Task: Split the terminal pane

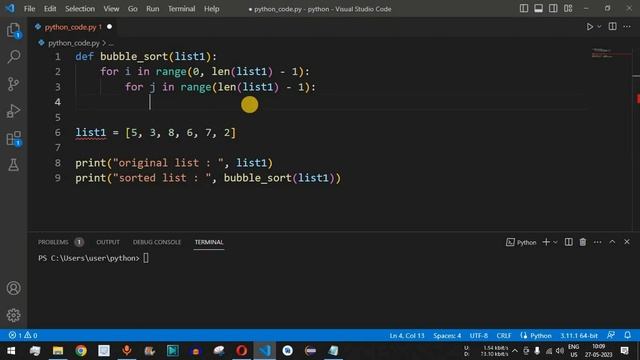Action: pyautogui.click(x=569, y=242)
